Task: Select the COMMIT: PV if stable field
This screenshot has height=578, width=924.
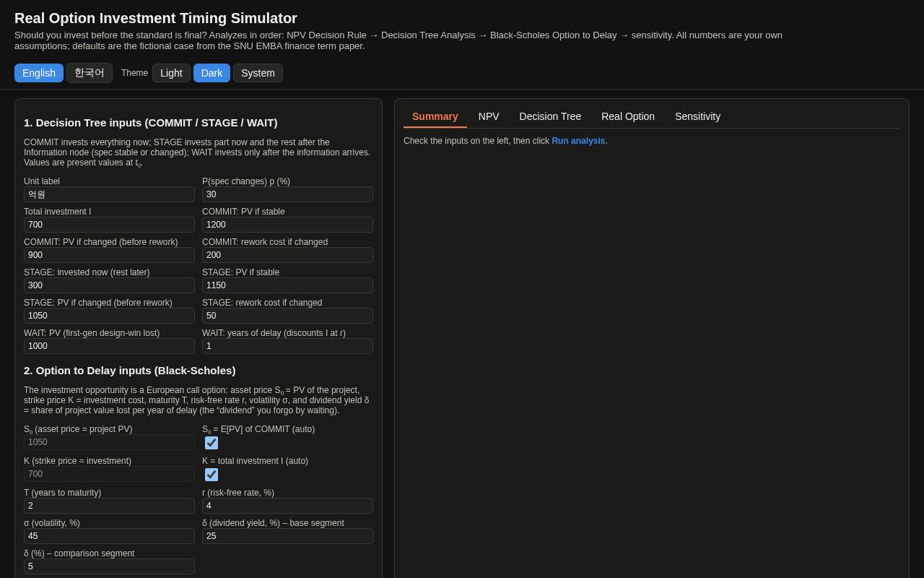Action: tap(287, 225)
